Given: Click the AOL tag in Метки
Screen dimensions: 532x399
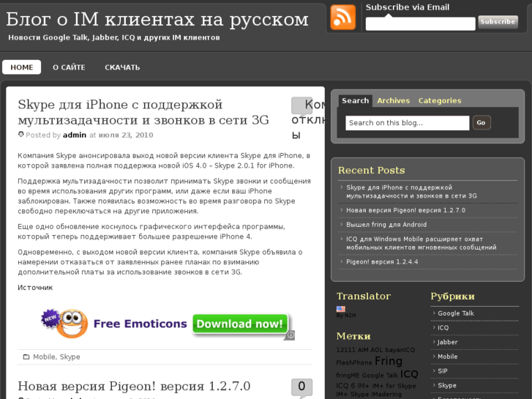Looking at the screenshot, I should point(377,350).
